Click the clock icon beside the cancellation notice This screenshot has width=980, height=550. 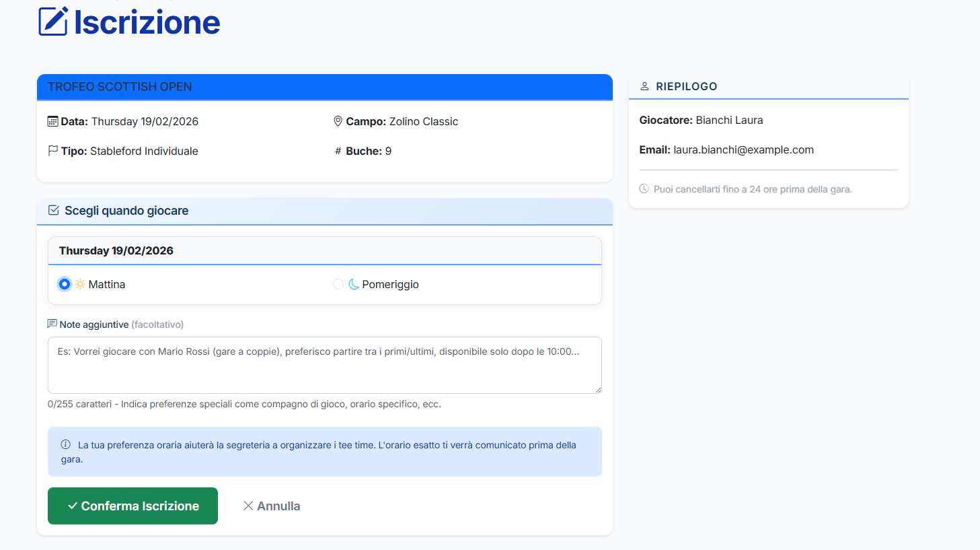[x=643, y=189]
